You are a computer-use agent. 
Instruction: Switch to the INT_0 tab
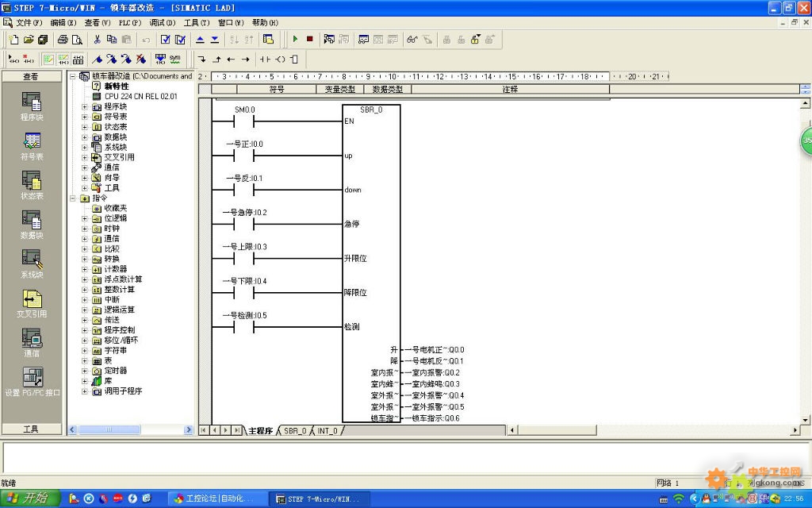click(x=327, y=431)
